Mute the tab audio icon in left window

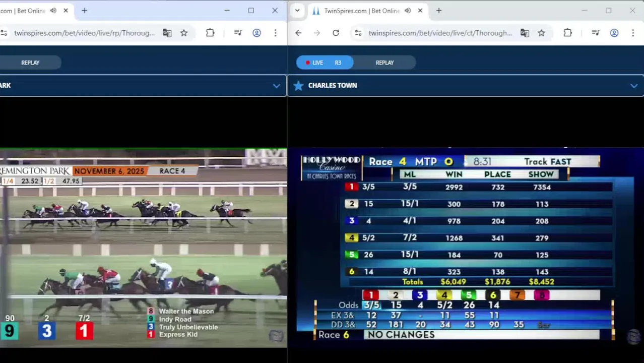click(53, 11)
